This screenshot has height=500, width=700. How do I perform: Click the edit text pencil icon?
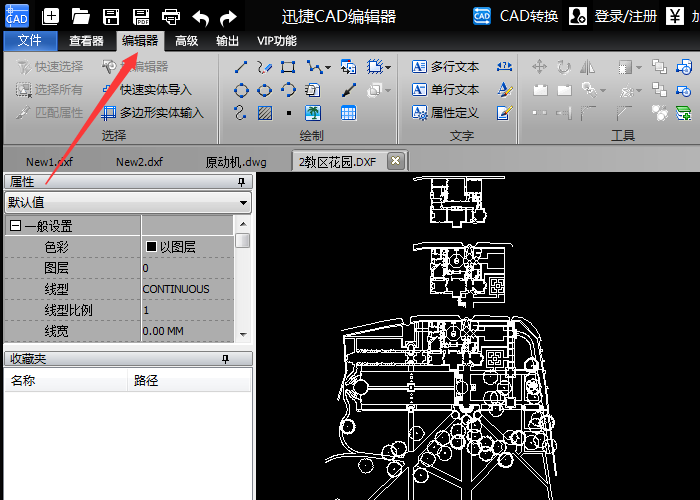[x=504, y=113]
